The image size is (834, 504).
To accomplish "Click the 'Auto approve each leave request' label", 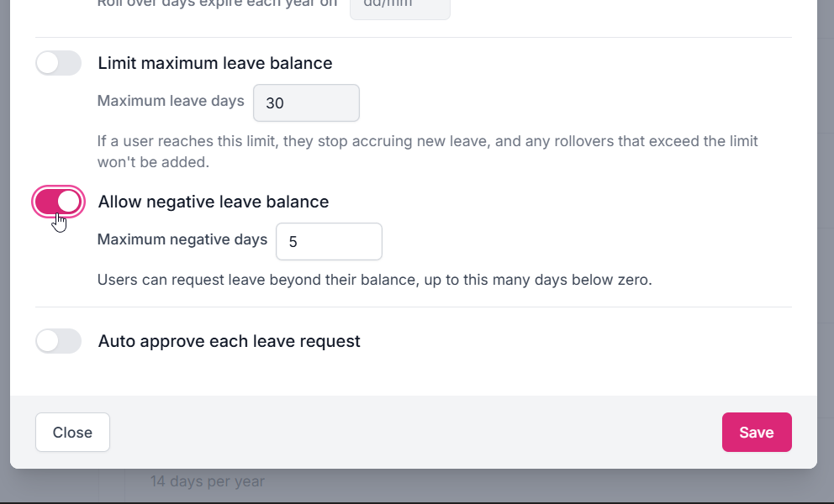I will (229, 341).
